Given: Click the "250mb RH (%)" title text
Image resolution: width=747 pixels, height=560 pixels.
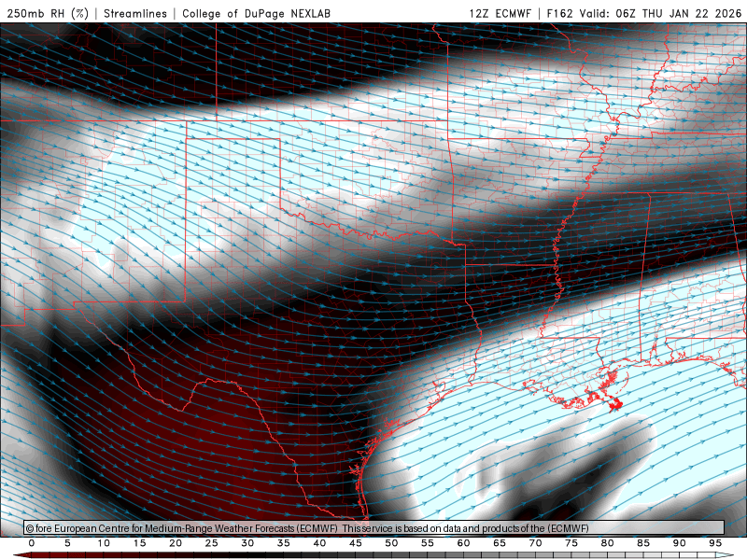Looking at the screenshot, I should 49,13.
